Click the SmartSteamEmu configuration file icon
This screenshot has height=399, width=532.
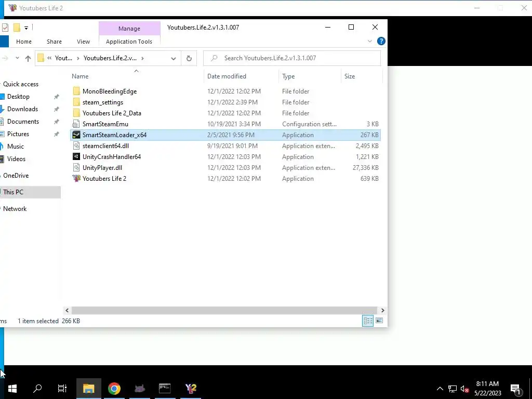click(76, 124)
